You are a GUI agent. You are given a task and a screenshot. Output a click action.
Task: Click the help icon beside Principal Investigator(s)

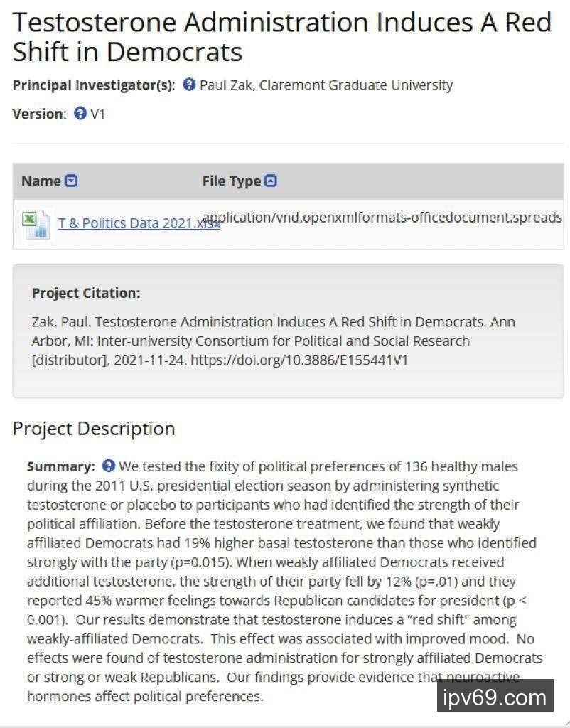(x=189, y=85)
